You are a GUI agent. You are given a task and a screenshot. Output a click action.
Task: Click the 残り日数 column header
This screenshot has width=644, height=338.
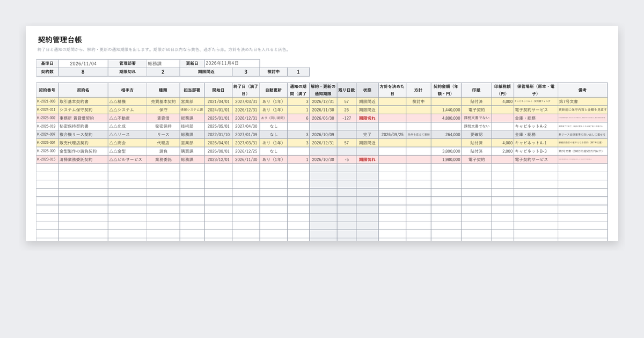coord(347,90)
